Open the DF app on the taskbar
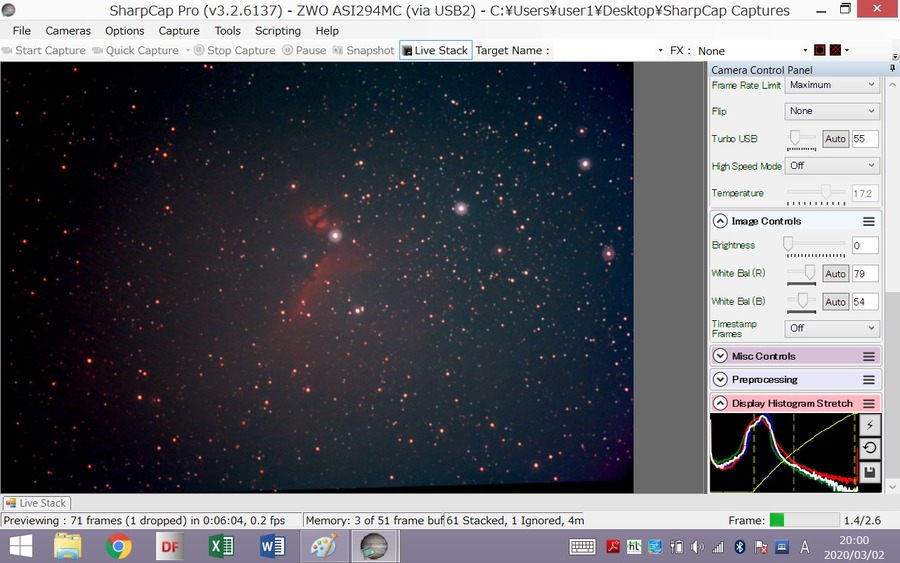 coord(169,546)
